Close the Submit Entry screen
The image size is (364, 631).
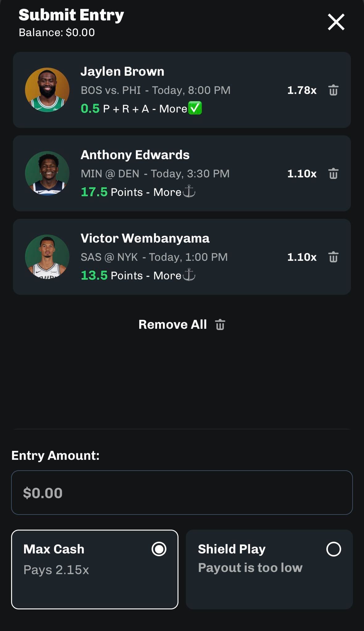click(336, 22)
